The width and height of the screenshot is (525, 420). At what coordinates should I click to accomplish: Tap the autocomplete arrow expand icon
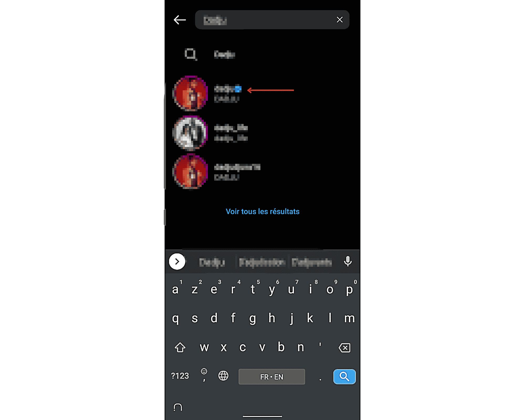pyautogui.click(x=177, y=261)
